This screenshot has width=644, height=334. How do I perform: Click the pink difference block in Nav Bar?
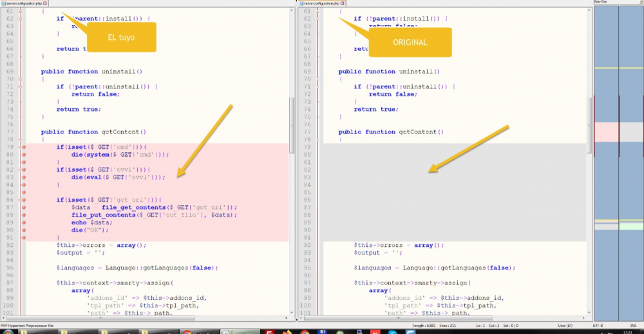pyautogui.click(x=607, y=132)
